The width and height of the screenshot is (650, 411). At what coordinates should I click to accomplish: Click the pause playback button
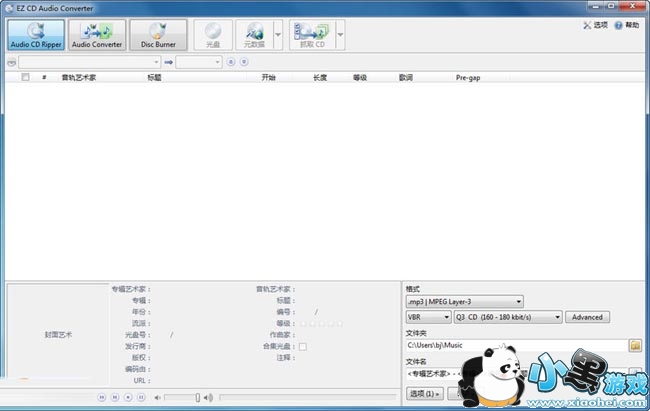pyautogui.click(x=141, y=397)
